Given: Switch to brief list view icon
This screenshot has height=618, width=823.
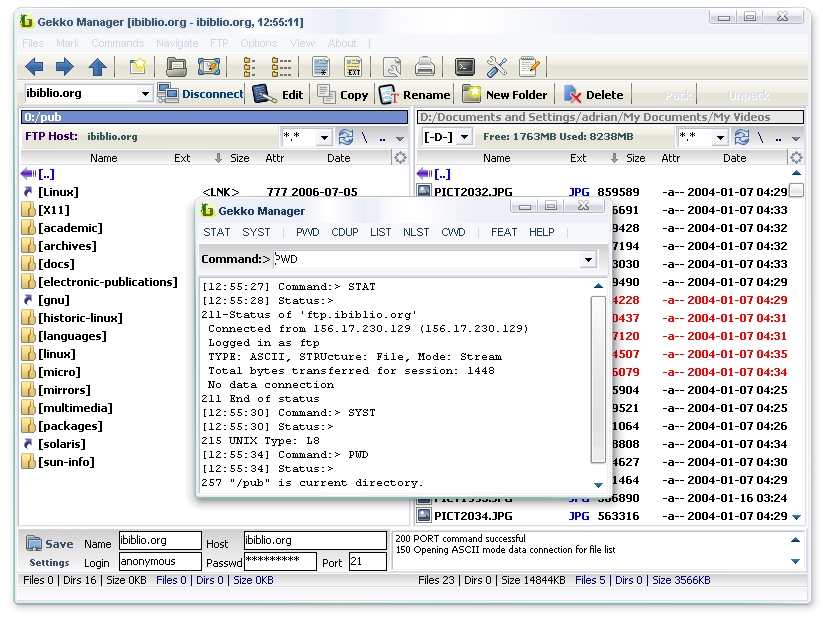Looking at the screenshot, I should (x=249, y=67).
